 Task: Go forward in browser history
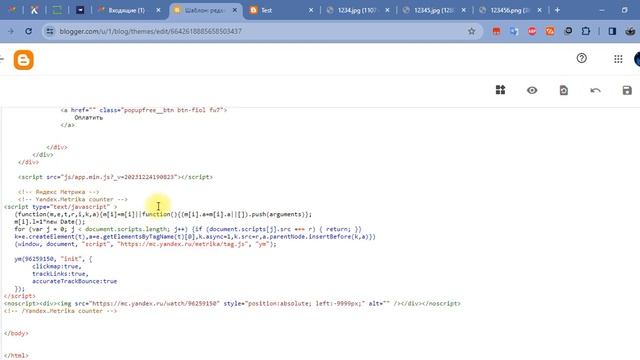(11, 31)
